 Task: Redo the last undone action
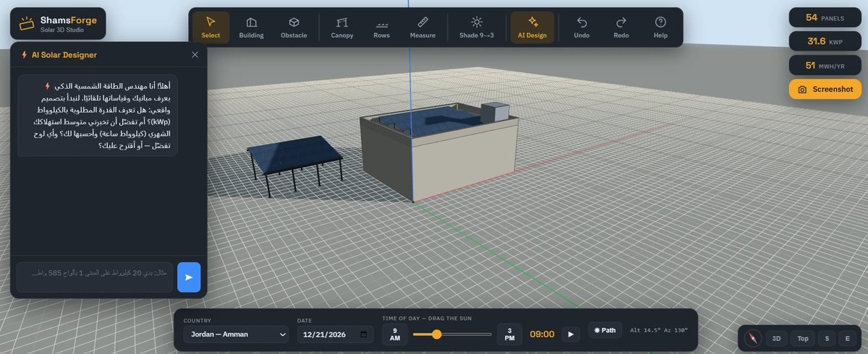(x=621, y=27)
